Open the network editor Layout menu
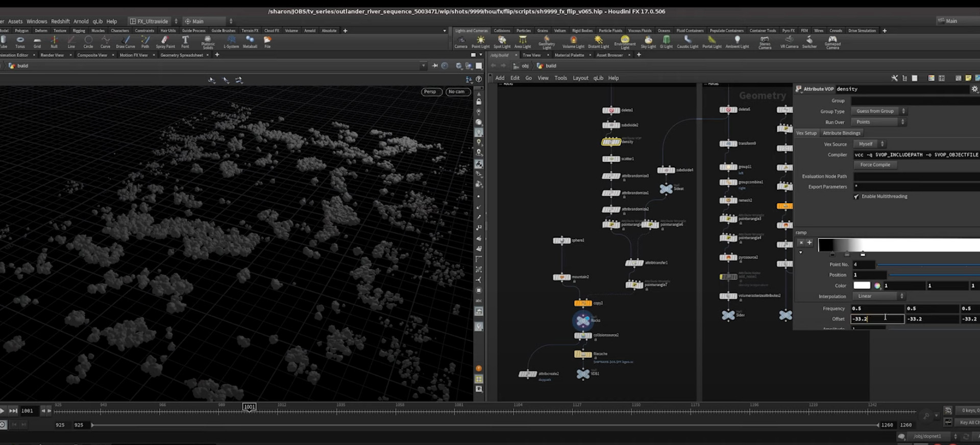The image size is (980, 445). click(x=580, y=78)
